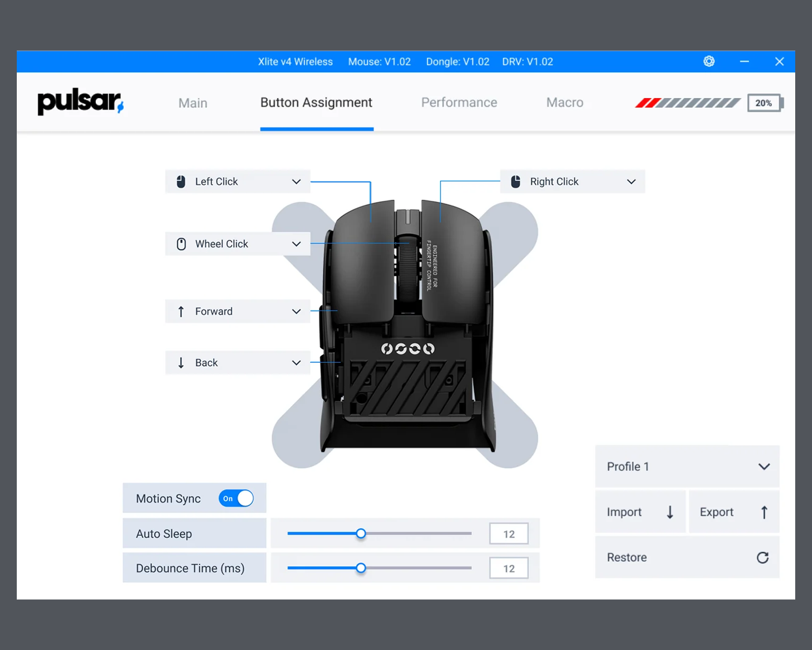812x650 pixels.
Task: Expand the Wheel Click dropdown chevron
Action: tap(296, 244)
